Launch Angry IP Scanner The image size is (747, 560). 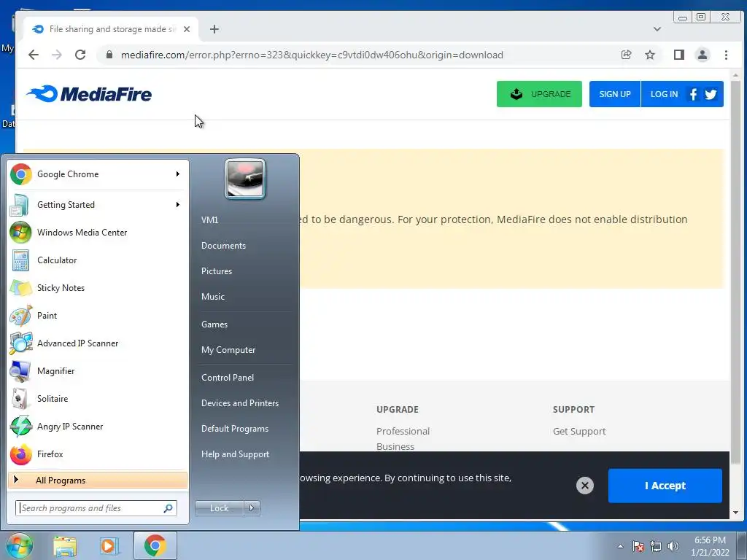[x=98, y=426]
